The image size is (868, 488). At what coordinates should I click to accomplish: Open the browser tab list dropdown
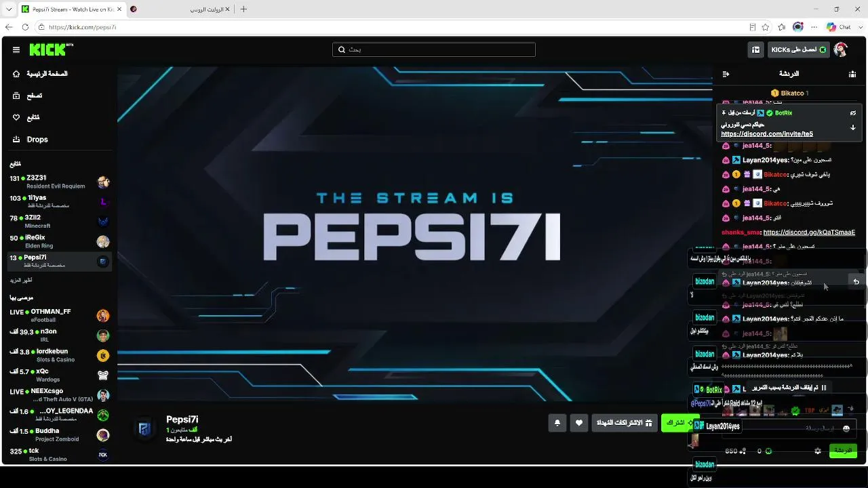click(9, 9)
